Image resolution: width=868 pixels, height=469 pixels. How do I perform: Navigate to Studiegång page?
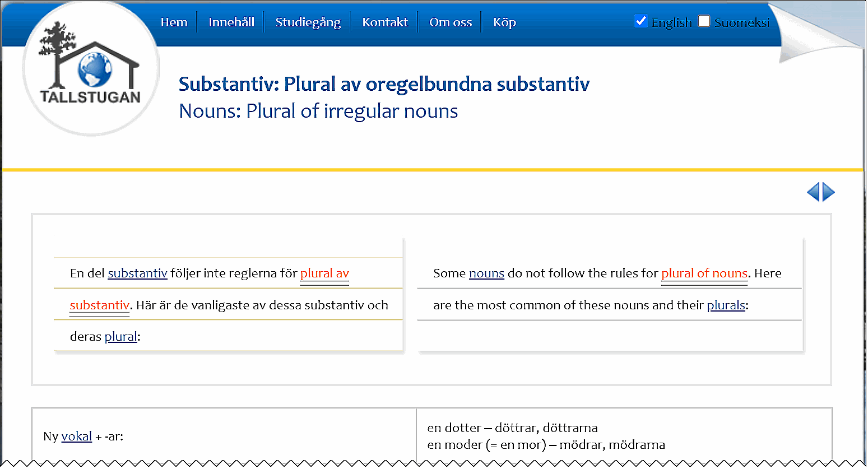308,22
